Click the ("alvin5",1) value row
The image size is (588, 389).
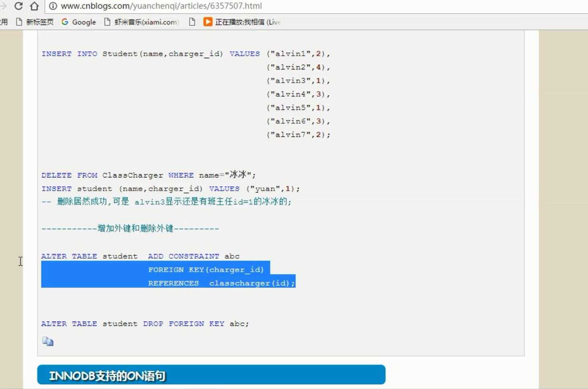(x=298, y=108)
